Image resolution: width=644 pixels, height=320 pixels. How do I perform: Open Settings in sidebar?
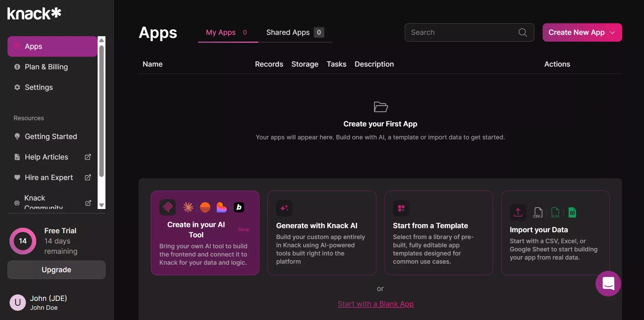52,87
